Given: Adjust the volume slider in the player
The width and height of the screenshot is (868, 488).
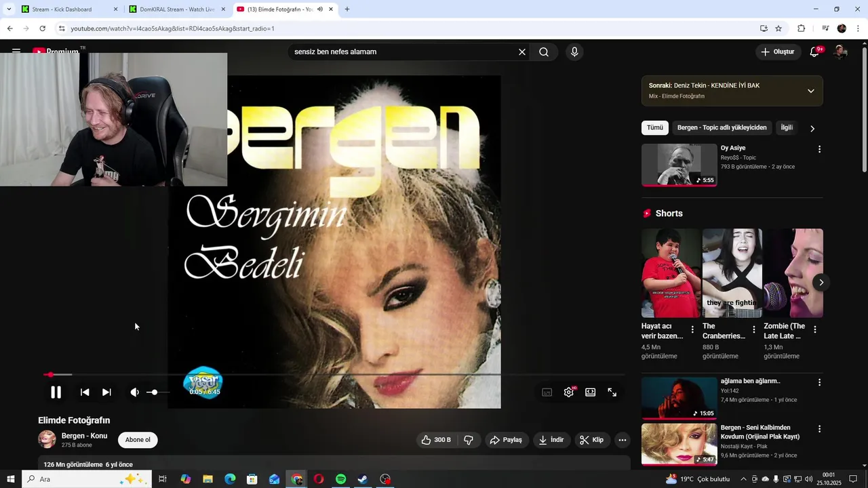Looking at the screenshot, I should 158,392.
